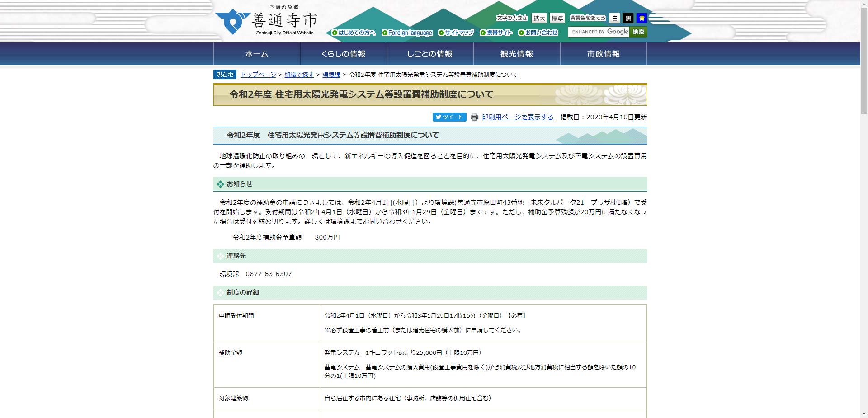Switch background color to 青 (blue)
This screenshot has height=418, width=868.
(x=641, y=18)
